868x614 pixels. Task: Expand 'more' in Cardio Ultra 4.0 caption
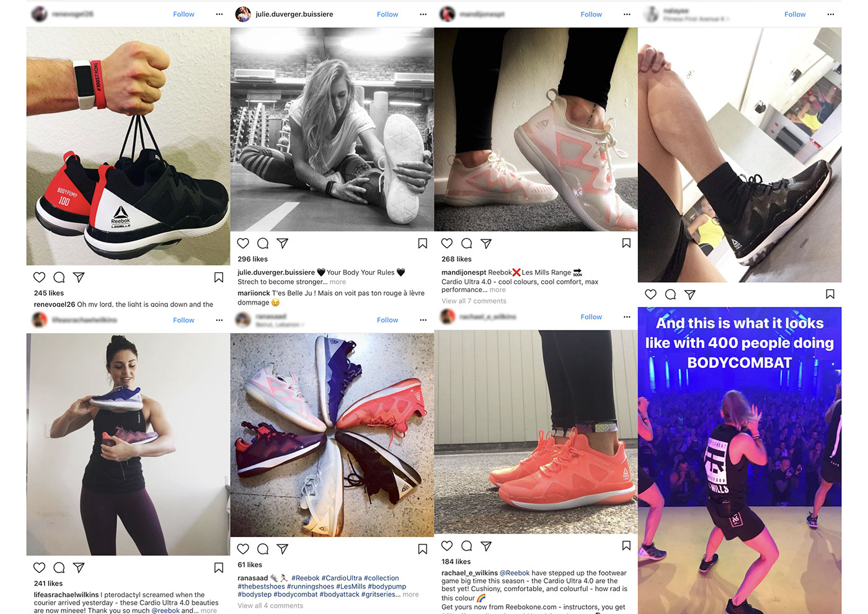pos(497,290)
